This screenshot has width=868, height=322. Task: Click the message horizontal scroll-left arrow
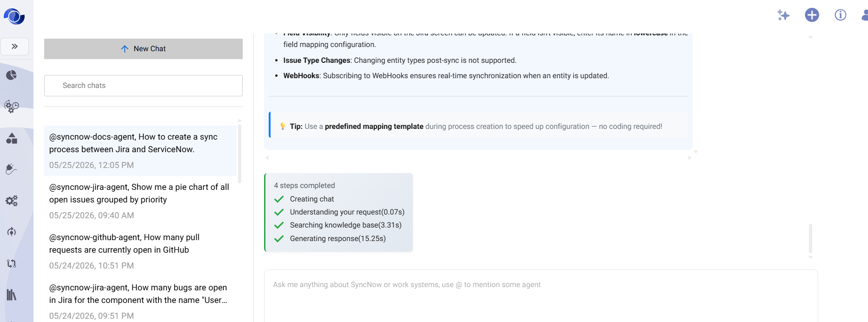click(x=267, y=158)
